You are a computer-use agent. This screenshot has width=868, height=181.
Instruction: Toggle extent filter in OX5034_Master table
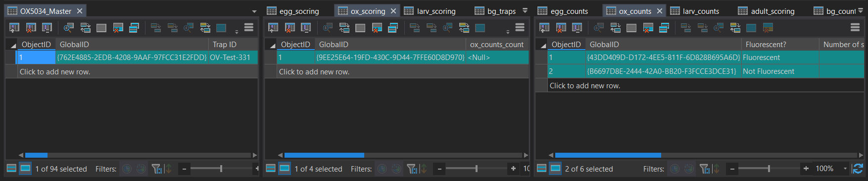tap(156, 169)
